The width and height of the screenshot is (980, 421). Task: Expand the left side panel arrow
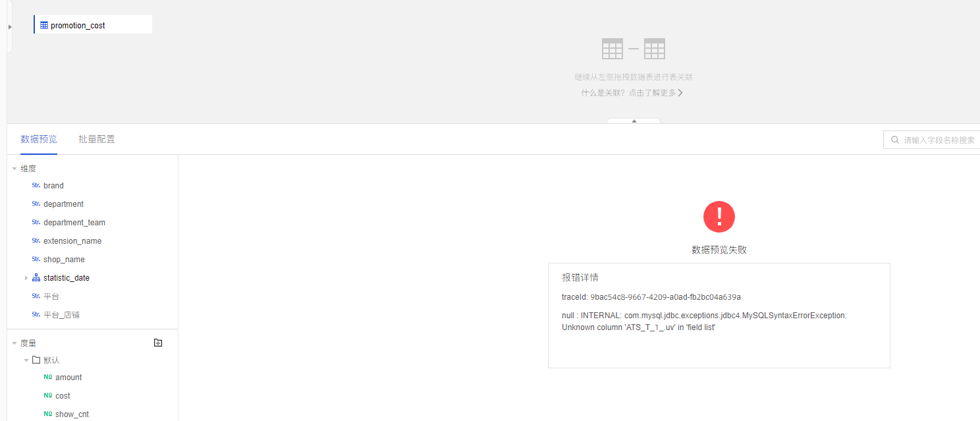[10, 26]
